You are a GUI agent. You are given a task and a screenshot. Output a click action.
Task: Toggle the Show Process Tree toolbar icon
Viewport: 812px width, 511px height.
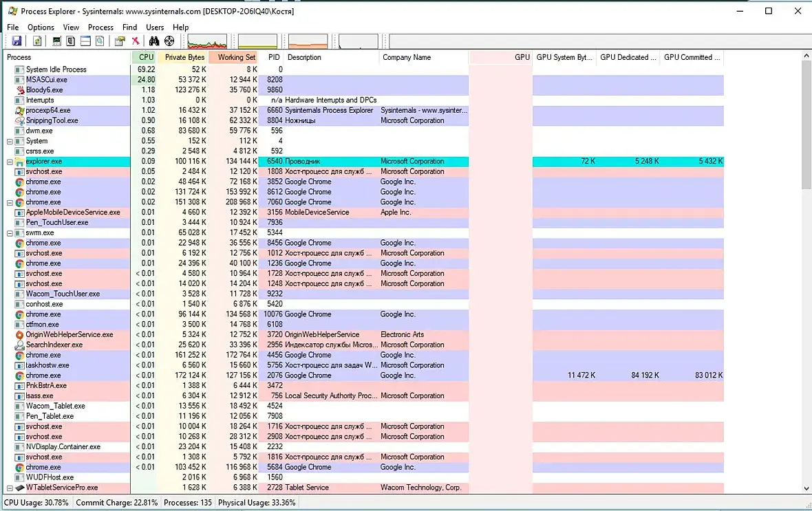[x=71, y=41]
